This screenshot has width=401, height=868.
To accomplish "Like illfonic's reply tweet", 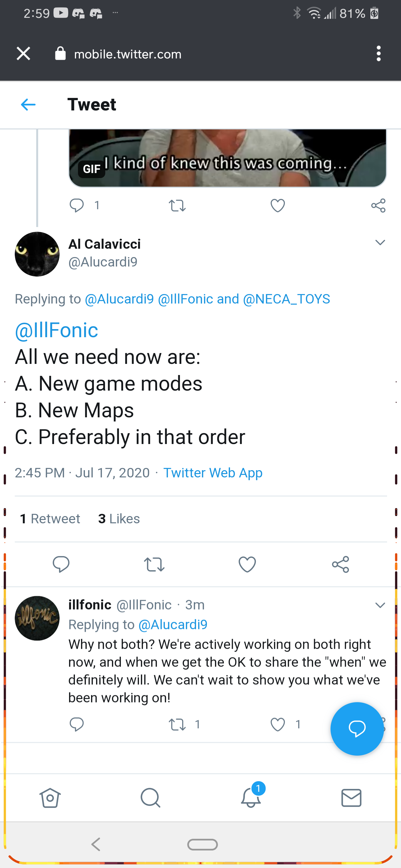I will coord(278,724).
